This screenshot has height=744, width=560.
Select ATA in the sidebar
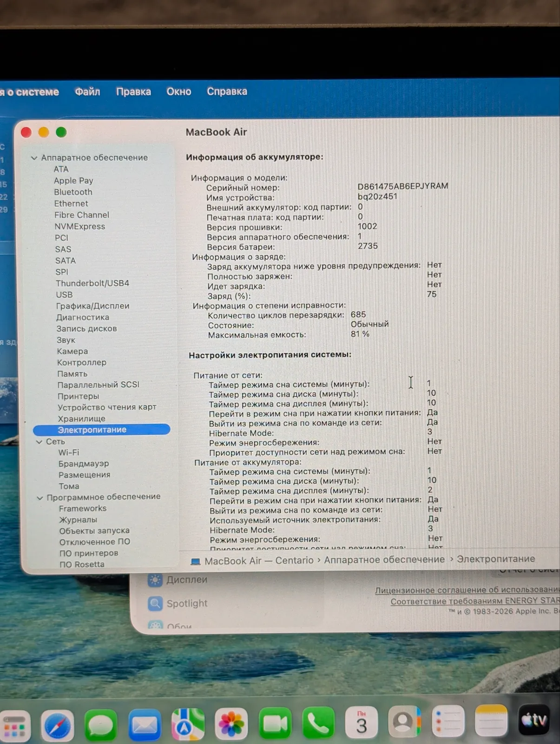[x=61, y=169]
